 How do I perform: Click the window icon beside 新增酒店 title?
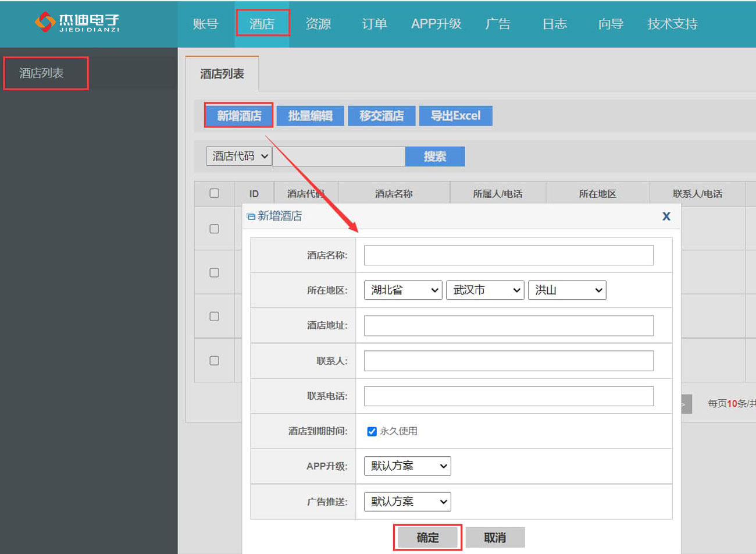(251, 216)
